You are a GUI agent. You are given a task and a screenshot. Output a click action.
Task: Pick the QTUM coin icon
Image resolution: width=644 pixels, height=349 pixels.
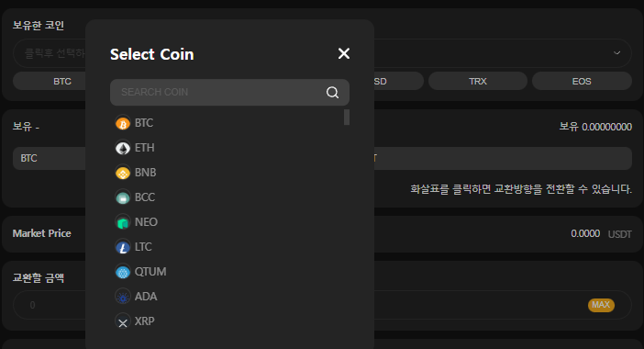[122, 272]
